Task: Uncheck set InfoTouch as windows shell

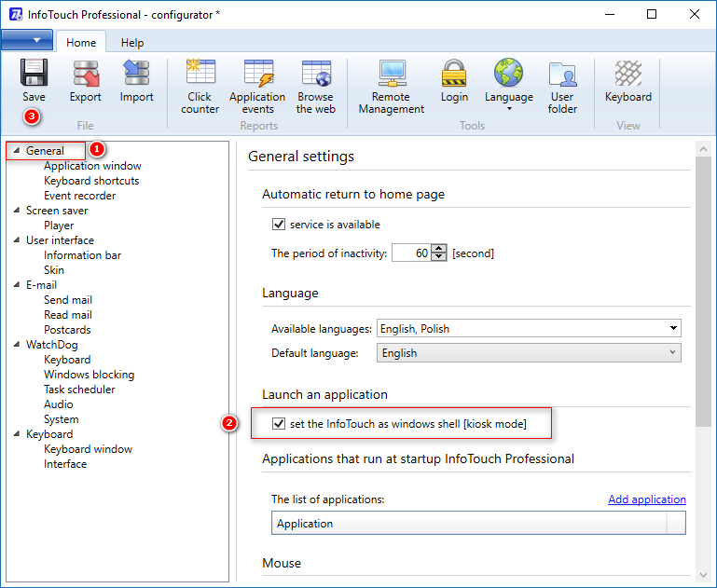Action: pos(279,423)
